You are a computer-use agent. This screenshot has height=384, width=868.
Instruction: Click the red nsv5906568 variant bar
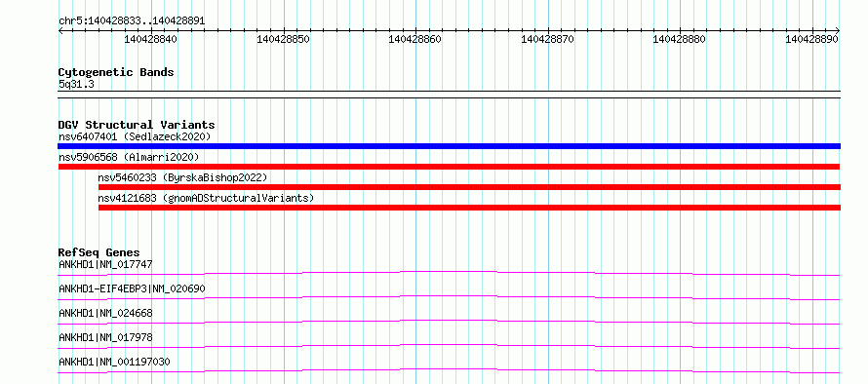click(449, 167)
